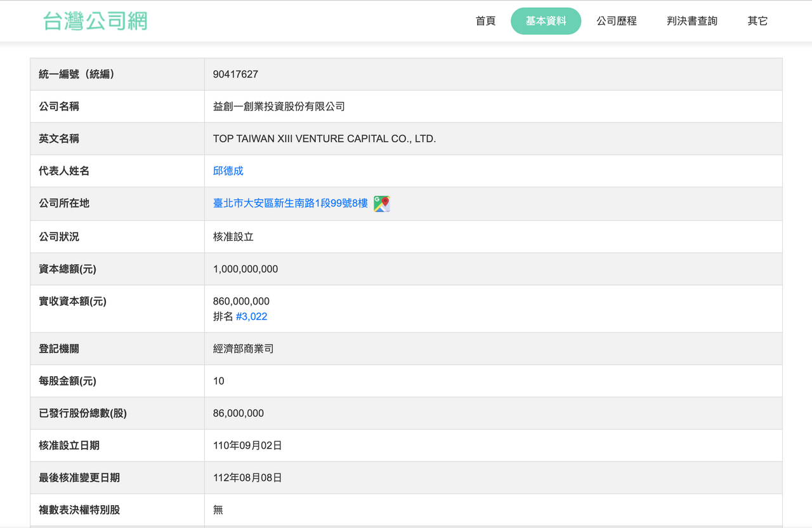Viewport: 812px width, 528px height.
Task: Click paid-in capital value 860,000,000
Action: click(241, 301)
